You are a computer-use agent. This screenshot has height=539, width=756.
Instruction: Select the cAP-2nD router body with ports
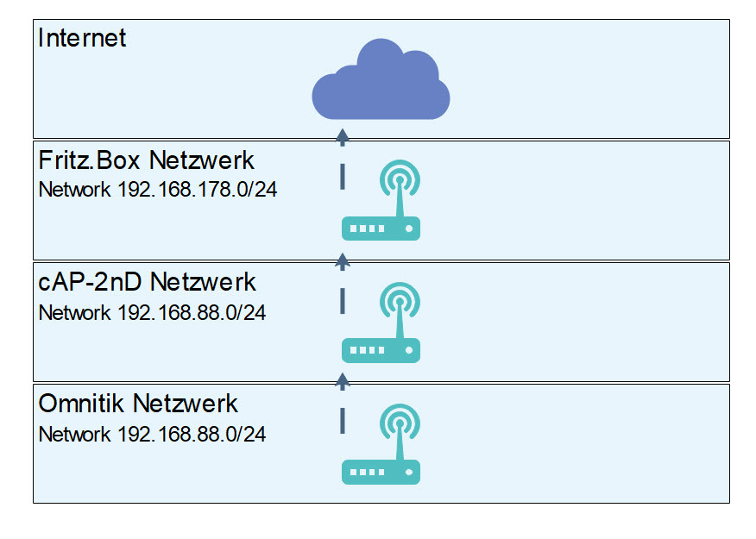381,350
